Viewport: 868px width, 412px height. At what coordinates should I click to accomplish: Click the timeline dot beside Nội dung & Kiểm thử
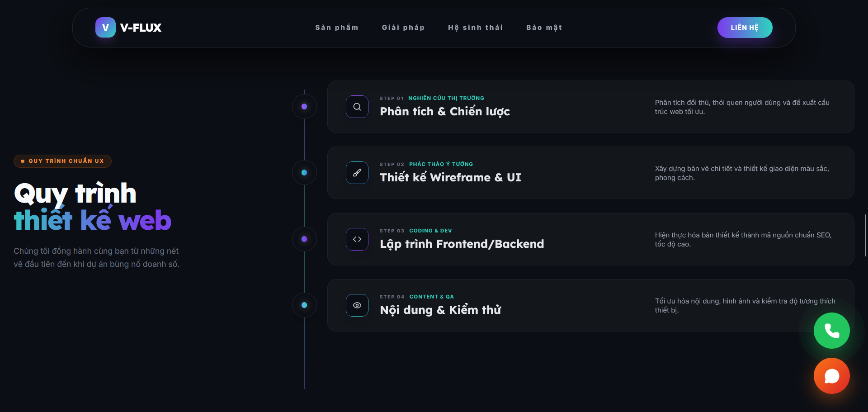(x=304, y=305)
